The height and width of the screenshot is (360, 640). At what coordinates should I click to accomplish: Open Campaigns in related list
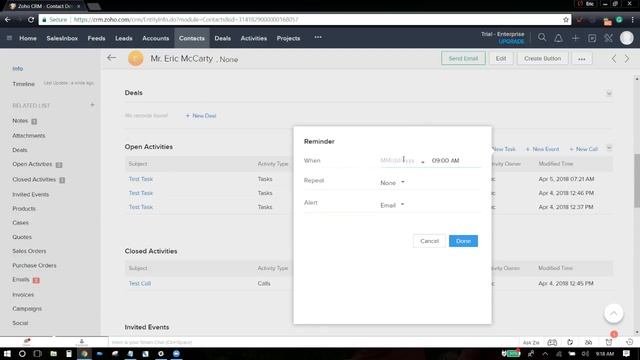[x=27, y=309]
